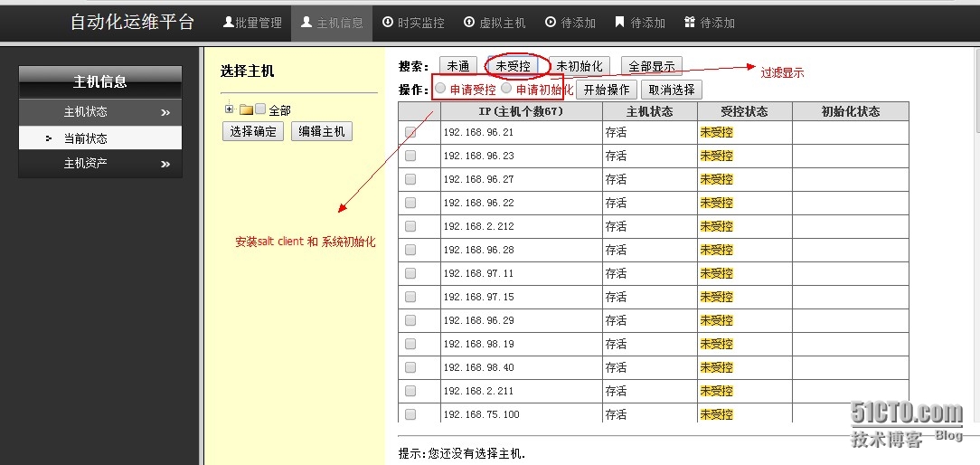Viewport: 980px width, 465px height.
Task: Check the box for 192.168.97.11
Action: click(x=410, y=273)
